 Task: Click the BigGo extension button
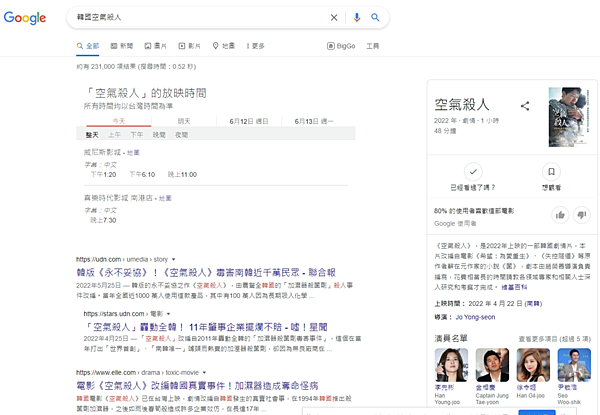click(x=341, y=46)
